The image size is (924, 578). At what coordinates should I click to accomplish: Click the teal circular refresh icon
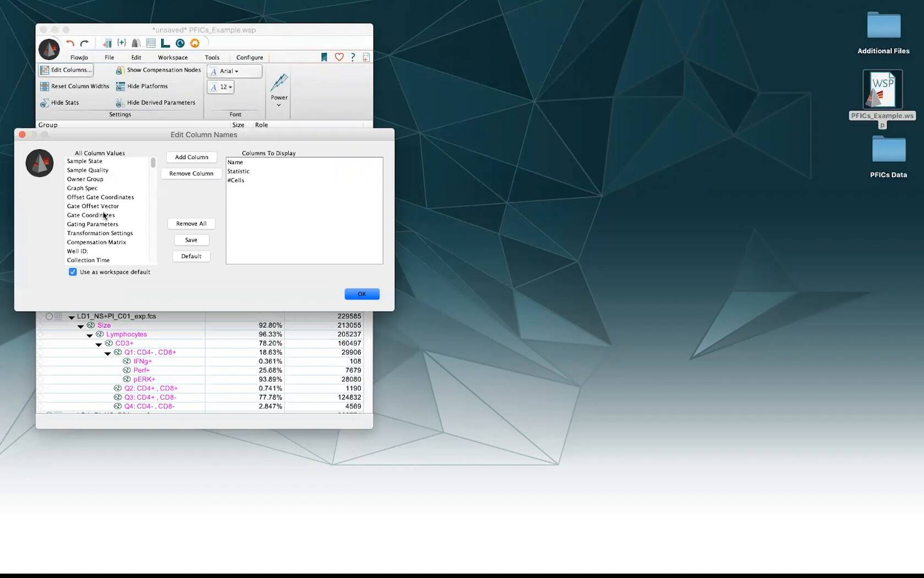point(180,43)
